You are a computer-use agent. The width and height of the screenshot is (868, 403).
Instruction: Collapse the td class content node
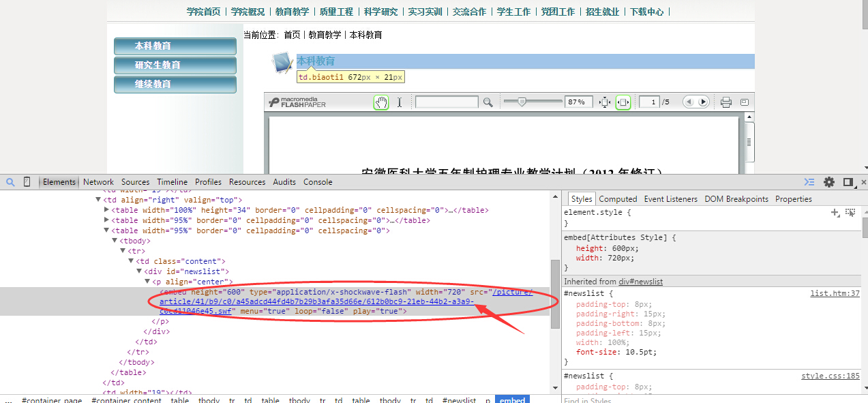click(x=131, y=261)
